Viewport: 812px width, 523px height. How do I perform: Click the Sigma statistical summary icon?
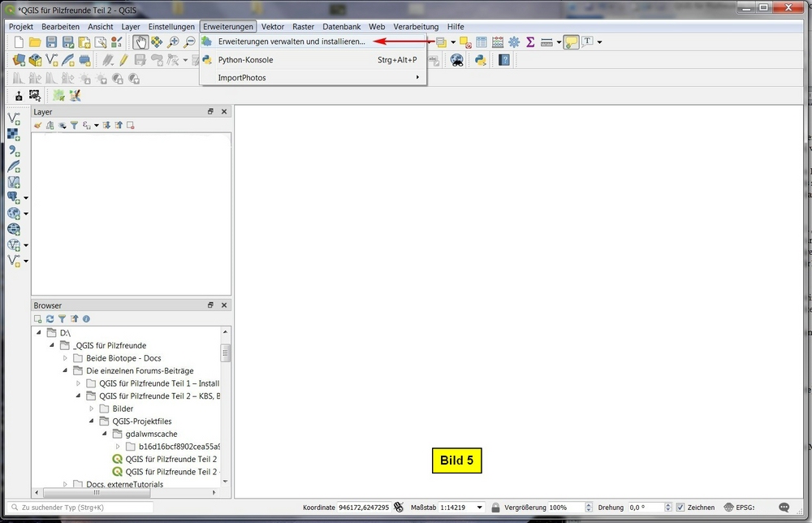pos(530,42)
